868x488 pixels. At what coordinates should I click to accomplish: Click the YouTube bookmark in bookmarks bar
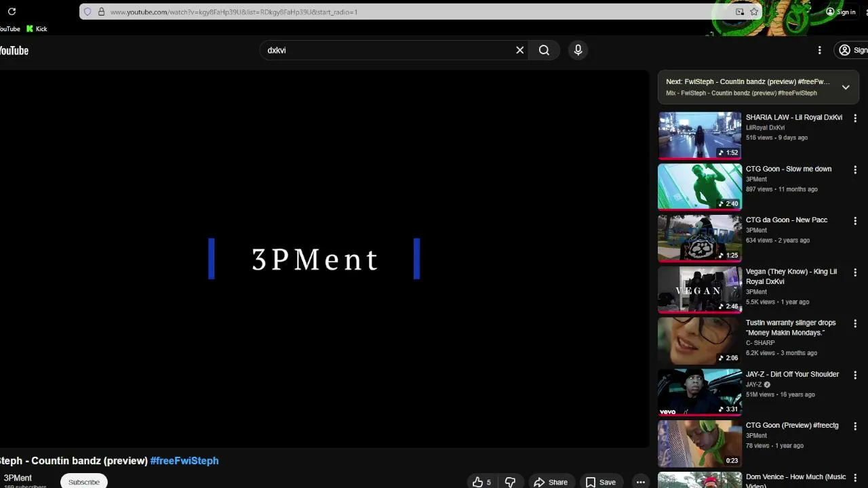tap(9, 28)
